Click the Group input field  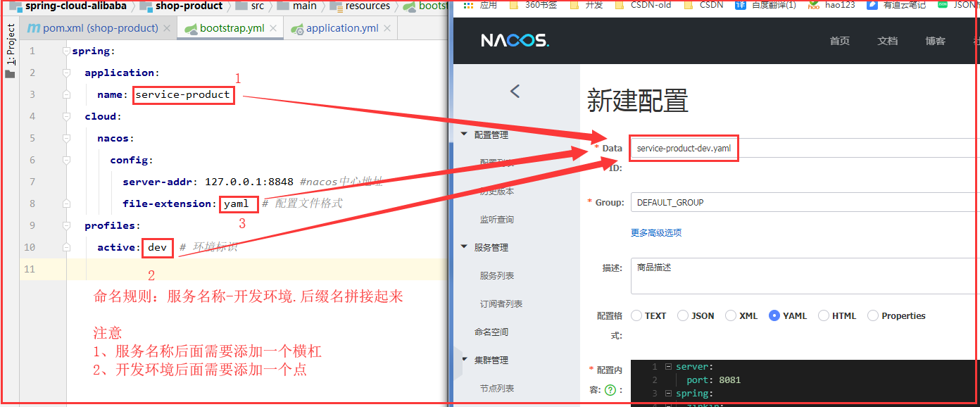(x=805, y=202)
